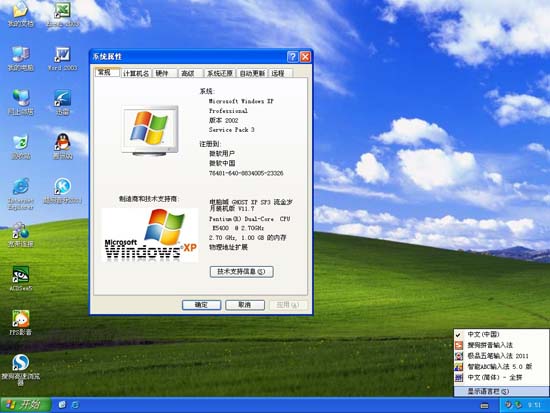This screenshot has width=550, height=413.
Task: Select the 回收站 recycle bin icon
Action: tap(21, 147)
